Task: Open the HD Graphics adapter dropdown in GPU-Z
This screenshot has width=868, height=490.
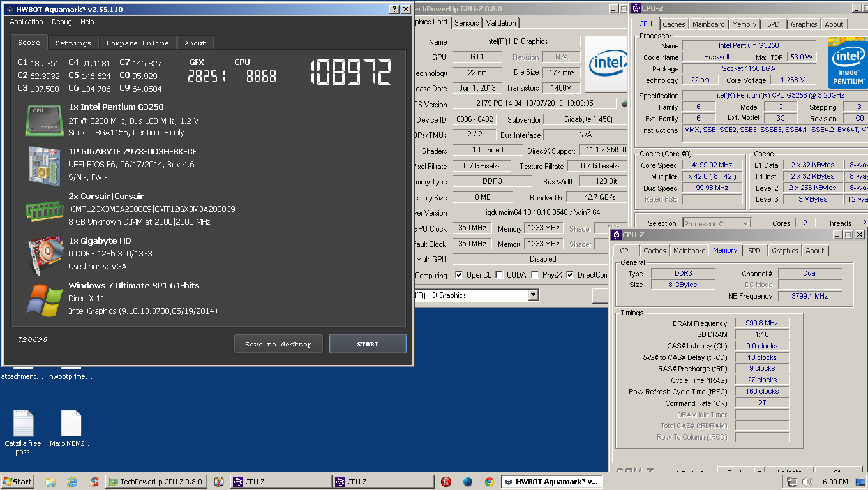Action: pos(533,295)
